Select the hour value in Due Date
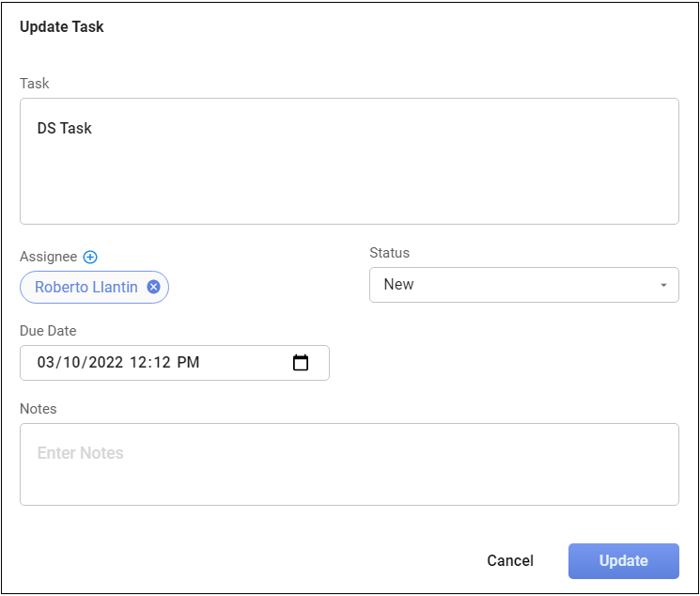The image size is (700, 596). click(139, 363)
